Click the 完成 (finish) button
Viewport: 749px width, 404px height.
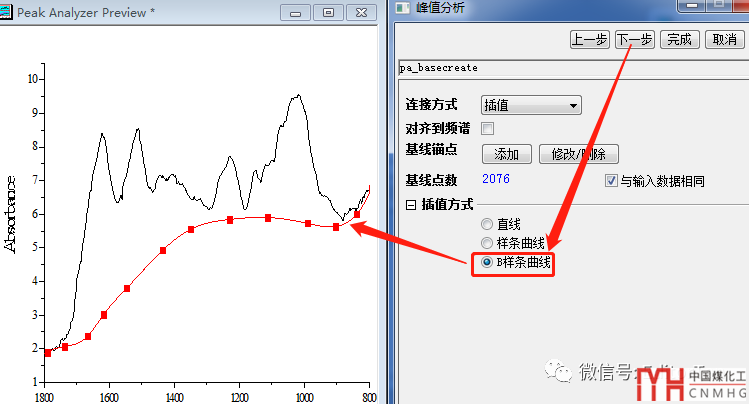pos(679,40)
